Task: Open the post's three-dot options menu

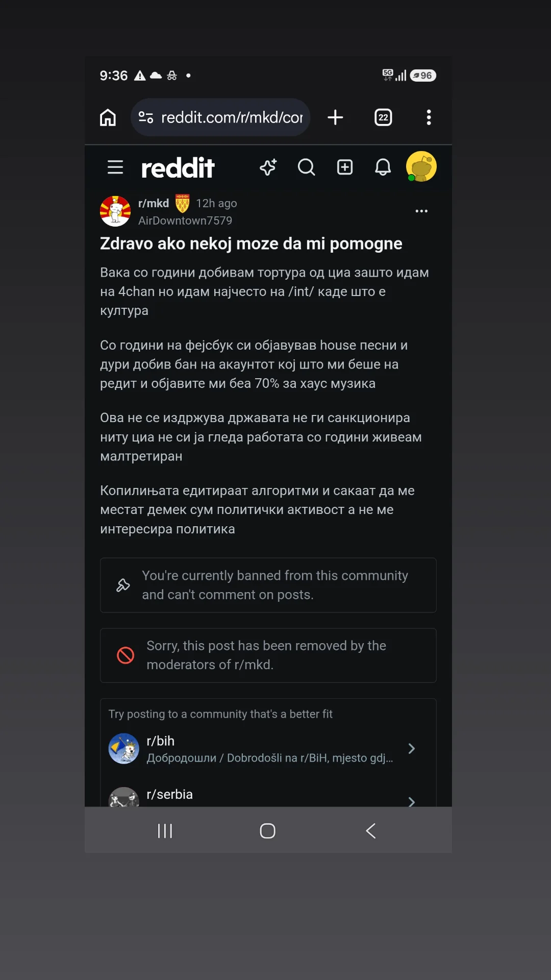Action: pyautogui.click(x=421, y=211)
